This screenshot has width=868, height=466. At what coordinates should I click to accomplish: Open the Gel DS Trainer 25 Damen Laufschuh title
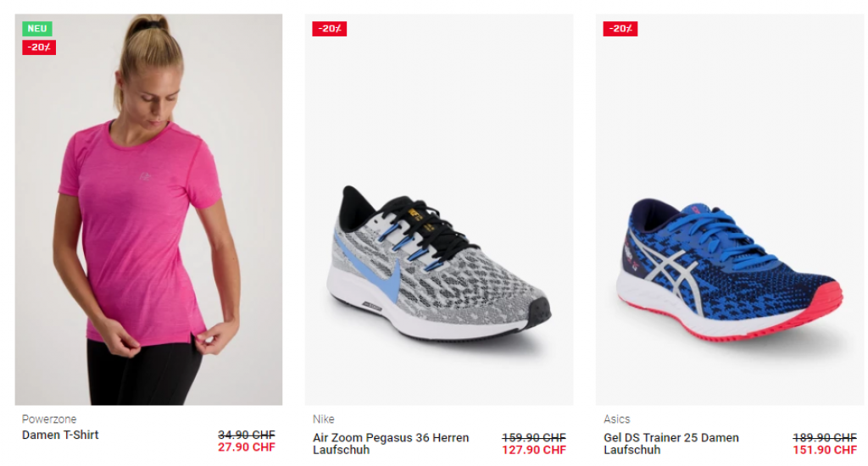coord(671,444)
